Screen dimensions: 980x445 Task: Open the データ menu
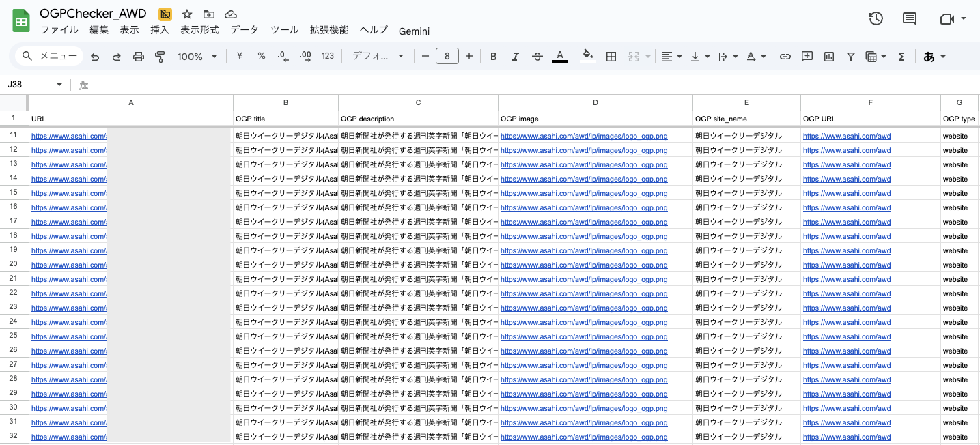(x=244, y=30)
